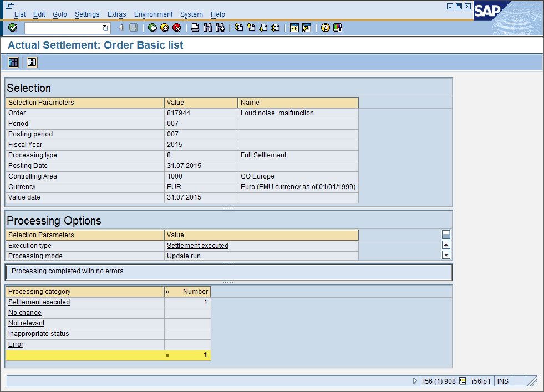Click the Not relevant link
Viewport: 544px width, 392px height.
point(27,323)
